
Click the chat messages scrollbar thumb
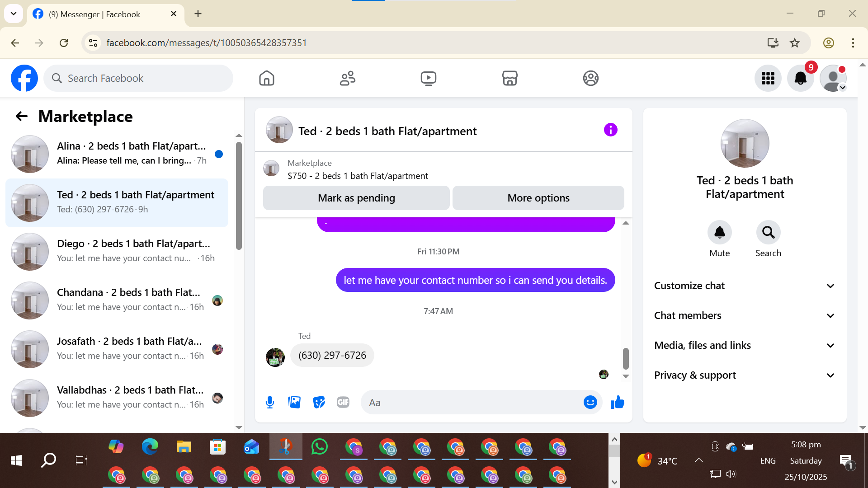tap(626, 358)
